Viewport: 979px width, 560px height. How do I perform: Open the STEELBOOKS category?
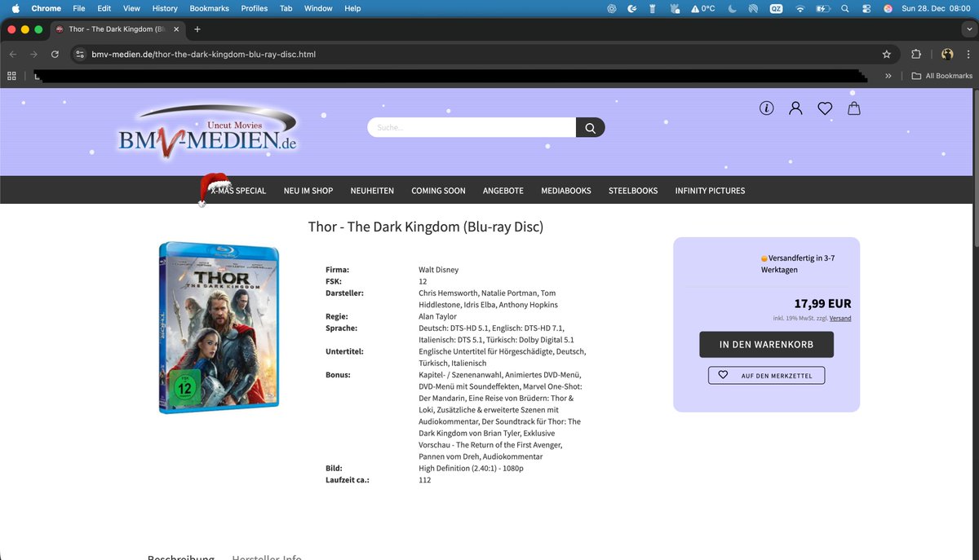tap(633, 191)
